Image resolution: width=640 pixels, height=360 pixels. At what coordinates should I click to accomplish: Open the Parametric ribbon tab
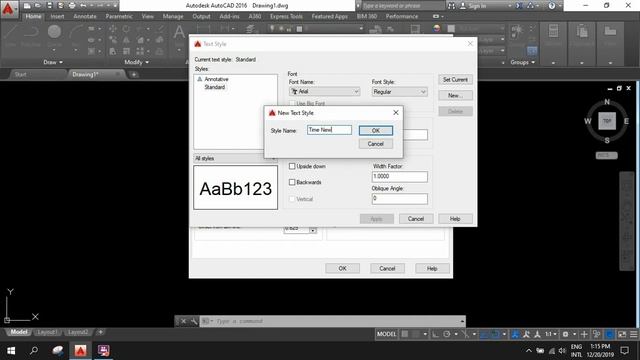(x=119, y=16)
